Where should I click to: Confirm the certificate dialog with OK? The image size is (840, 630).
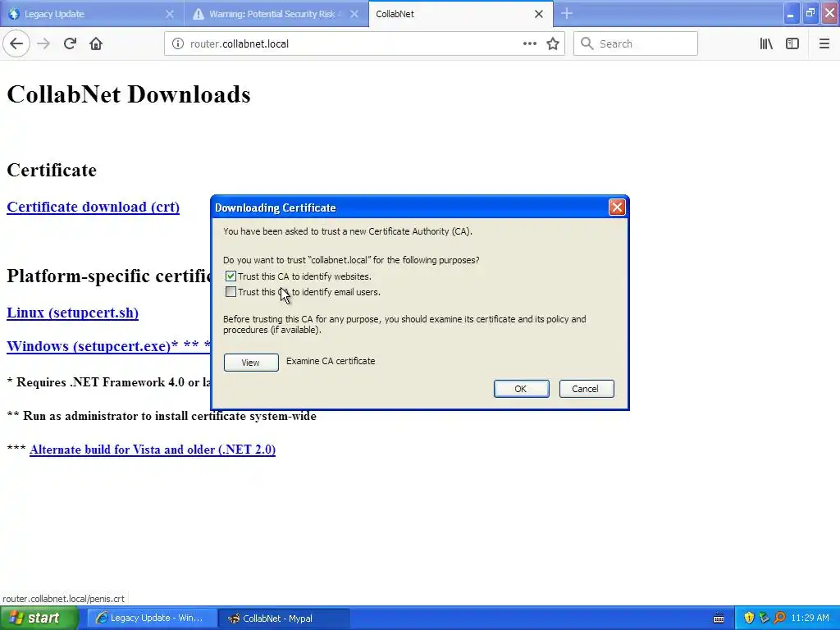[521, 389]
